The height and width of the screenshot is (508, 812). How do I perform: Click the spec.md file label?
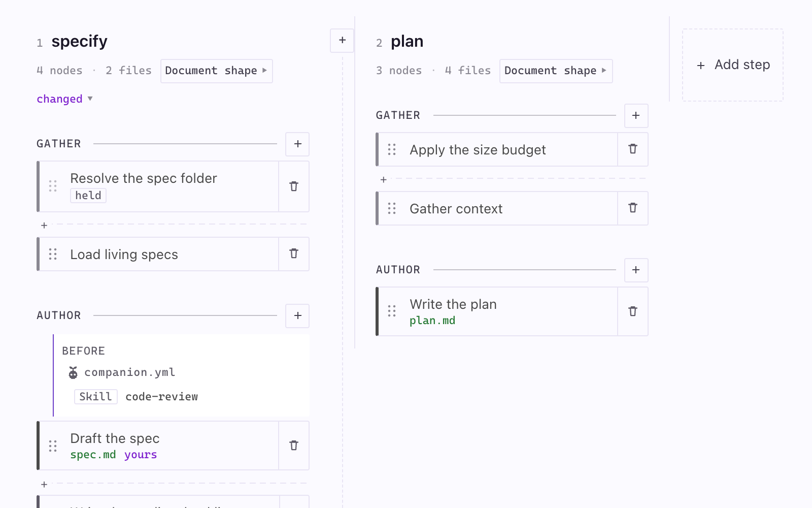[93, 455]
